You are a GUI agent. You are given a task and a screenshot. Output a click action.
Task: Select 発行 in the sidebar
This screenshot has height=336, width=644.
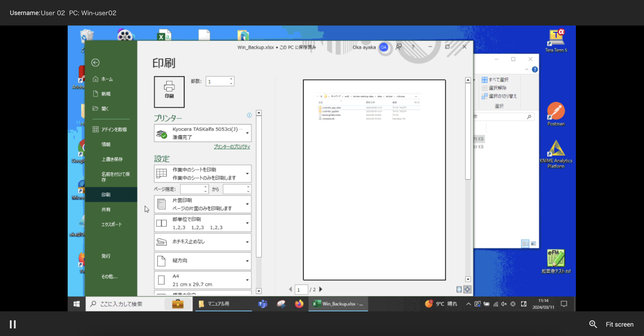106,256
